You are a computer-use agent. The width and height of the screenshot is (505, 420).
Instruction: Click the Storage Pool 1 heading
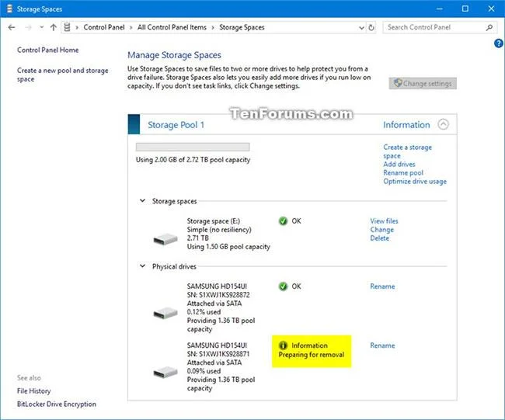[176, 125]
